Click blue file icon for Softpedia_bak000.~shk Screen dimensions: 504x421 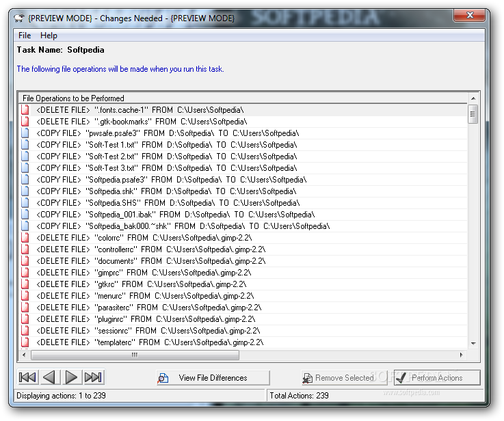point(25,226)
